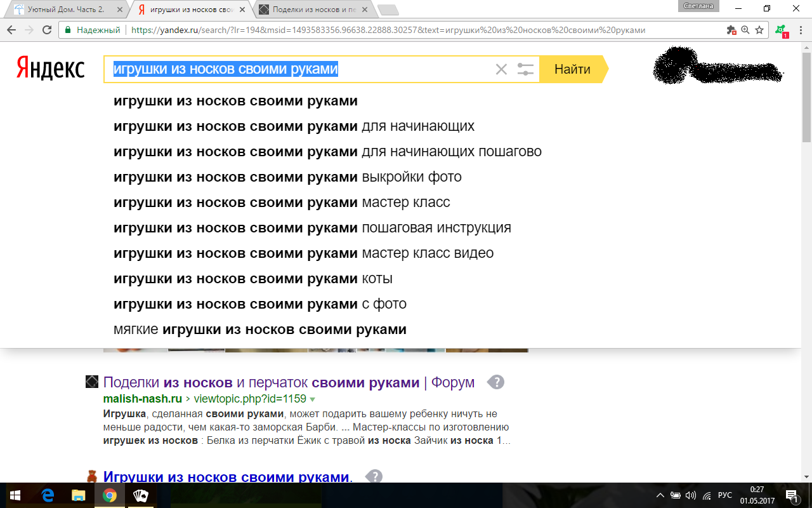Open the Игрушки из носков своими руками result link
Screen dimensions: 812x508
(x=227, y=477)
